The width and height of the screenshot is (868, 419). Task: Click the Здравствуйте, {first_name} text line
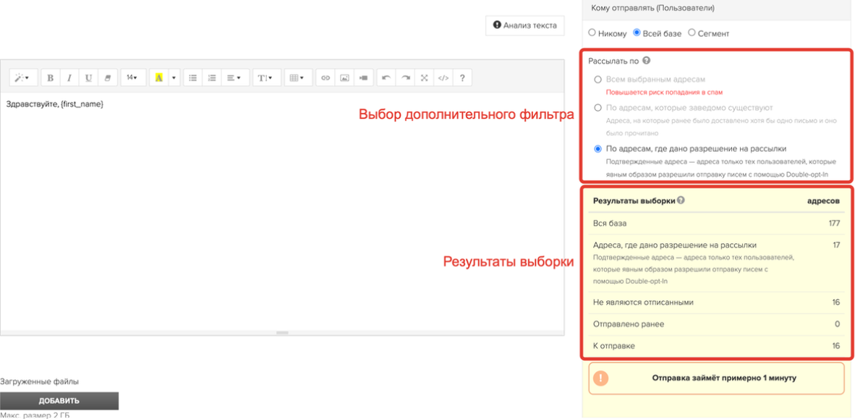coord(55,104)
